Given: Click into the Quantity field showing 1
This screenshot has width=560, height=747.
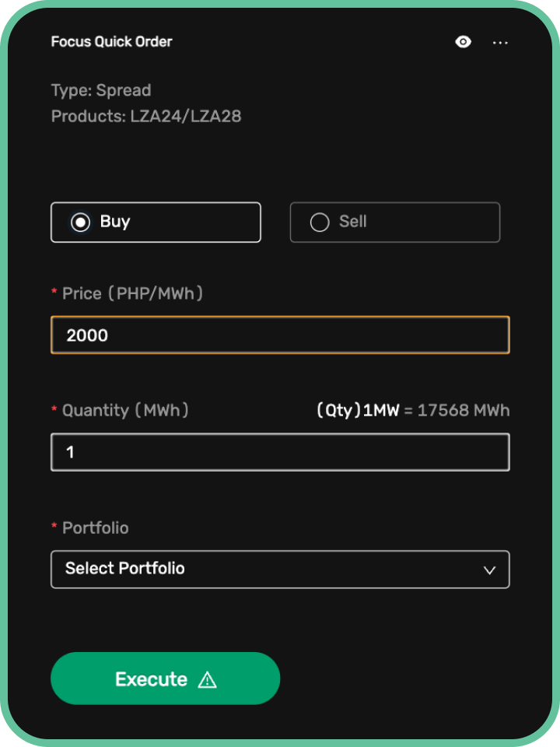Looking at the screenshot, I should tap(280, 452).
